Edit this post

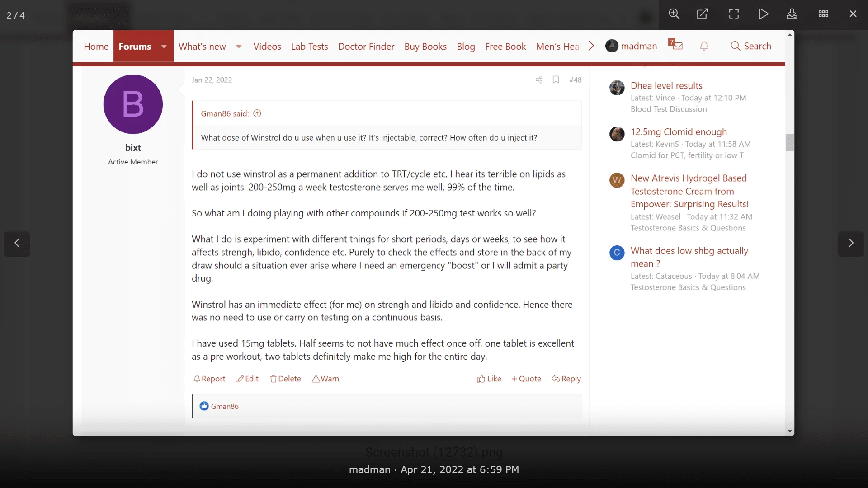(x=247, y=379)
